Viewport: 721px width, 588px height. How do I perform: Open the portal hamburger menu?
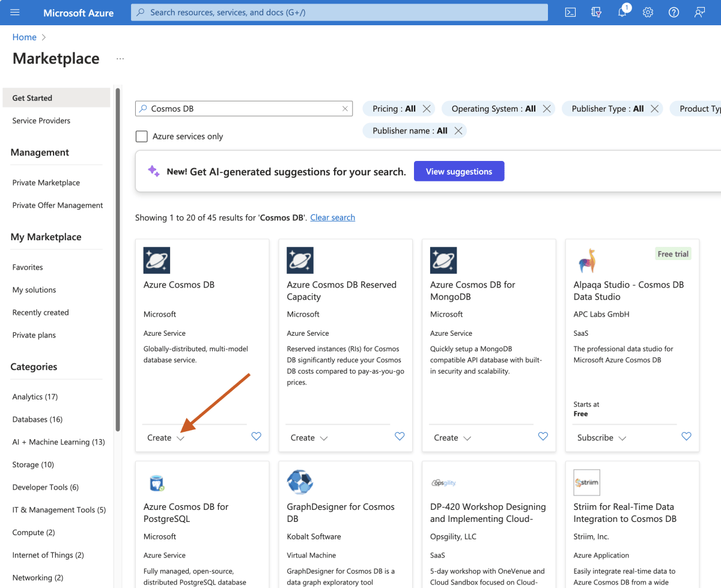pos(15,12)
